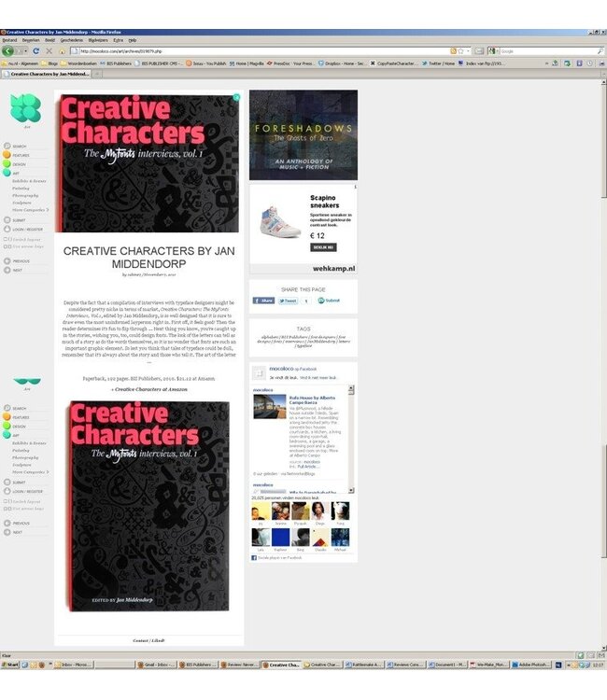Open the Beeld menu
This screenshot has height=700, width=607.
click(x=50, y=40)
